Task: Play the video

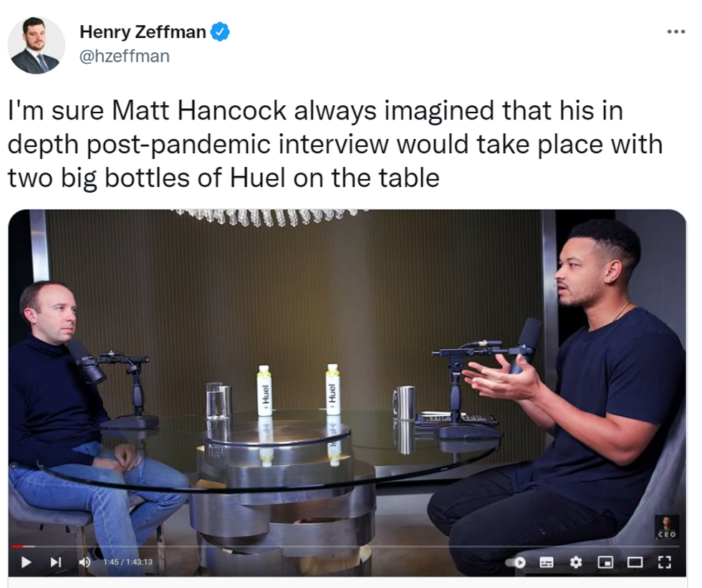Action: pyautogui.click(x=26, y=562)
